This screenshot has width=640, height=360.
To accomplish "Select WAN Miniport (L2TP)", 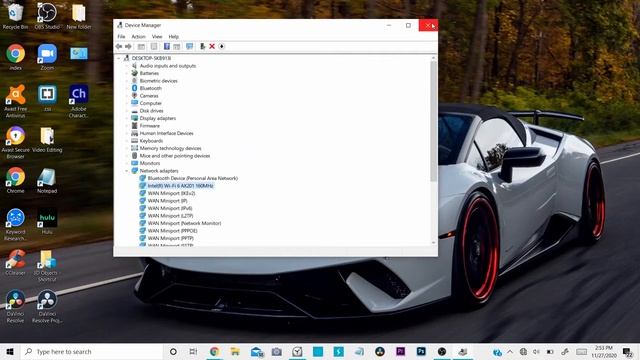I will (170, 216).
